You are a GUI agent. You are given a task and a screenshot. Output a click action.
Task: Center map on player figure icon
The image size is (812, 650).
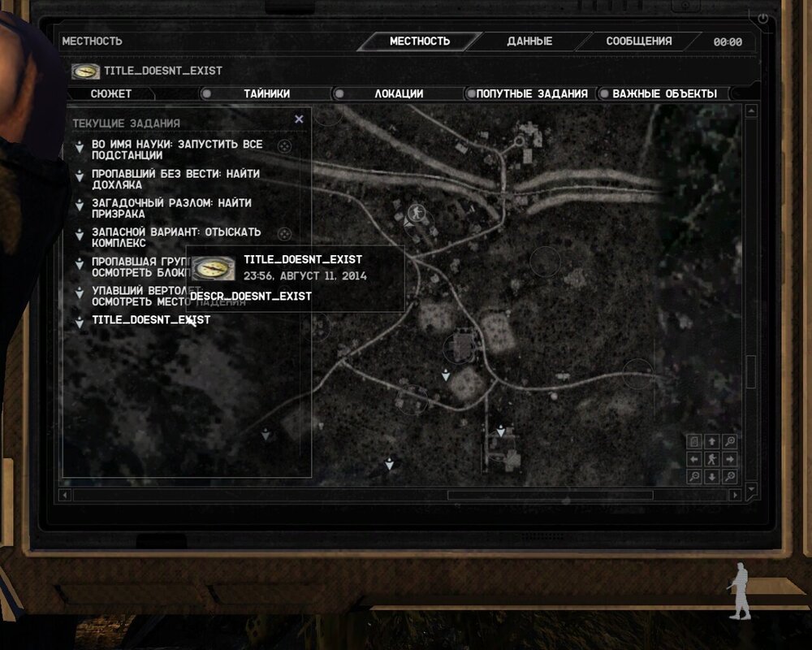(712, 459)
